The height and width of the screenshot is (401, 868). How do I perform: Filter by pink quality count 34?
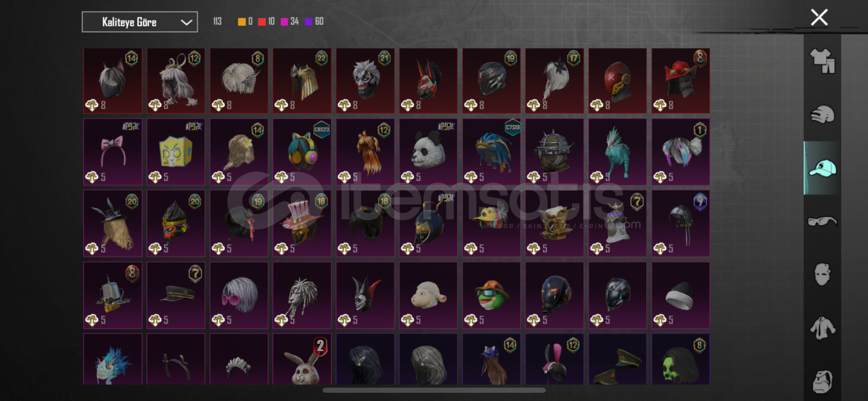[290, 22]
